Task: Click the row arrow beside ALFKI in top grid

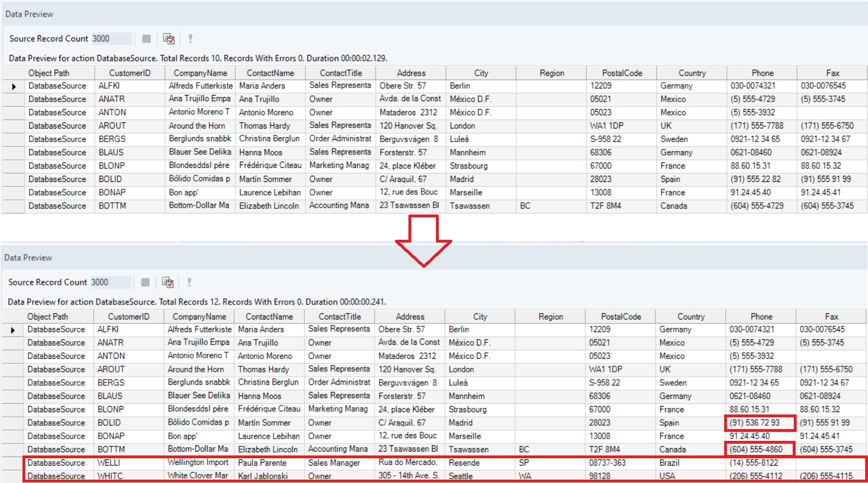Action: click(x=14, y=86)
